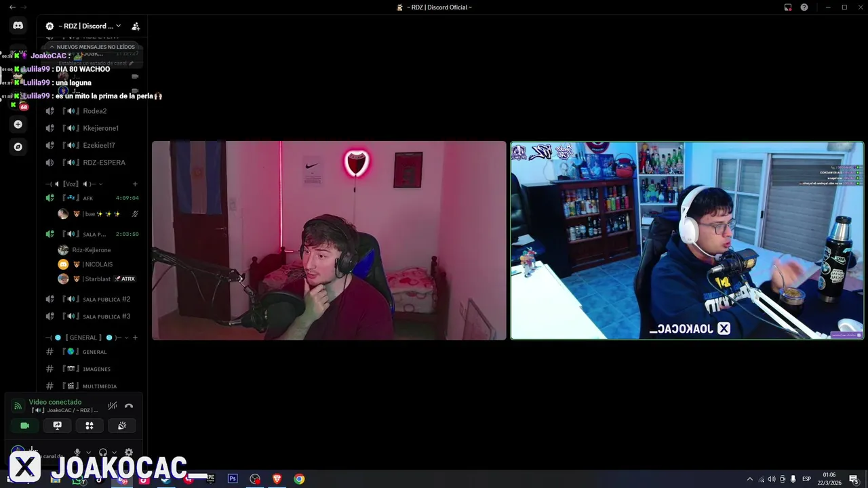Open Windows notification center icon

pyautogui.click(x=854, y=479)
